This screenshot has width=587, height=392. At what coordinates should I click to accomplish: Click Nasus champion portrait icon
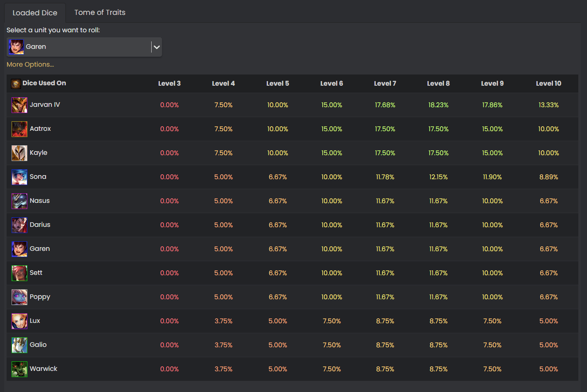(x=19, y=201)
